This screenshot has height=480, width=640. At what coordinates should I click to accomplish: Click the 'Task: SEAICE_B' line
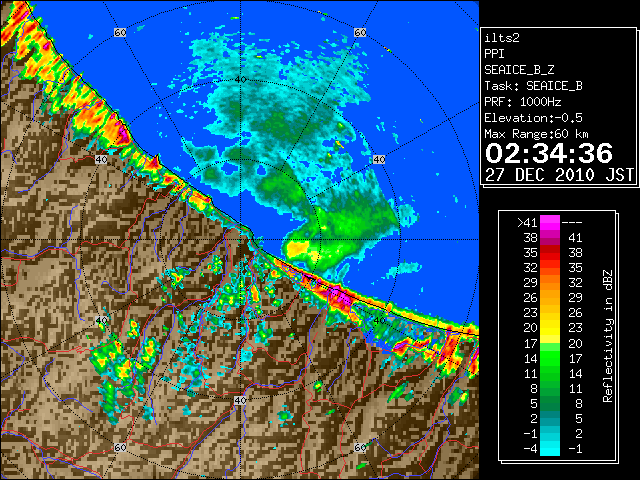[533, 86]
